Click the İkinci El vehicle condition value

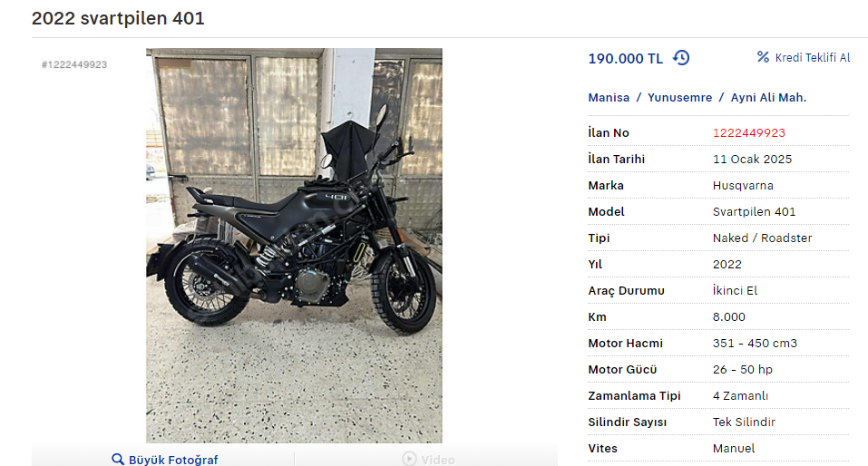[736, 290]
